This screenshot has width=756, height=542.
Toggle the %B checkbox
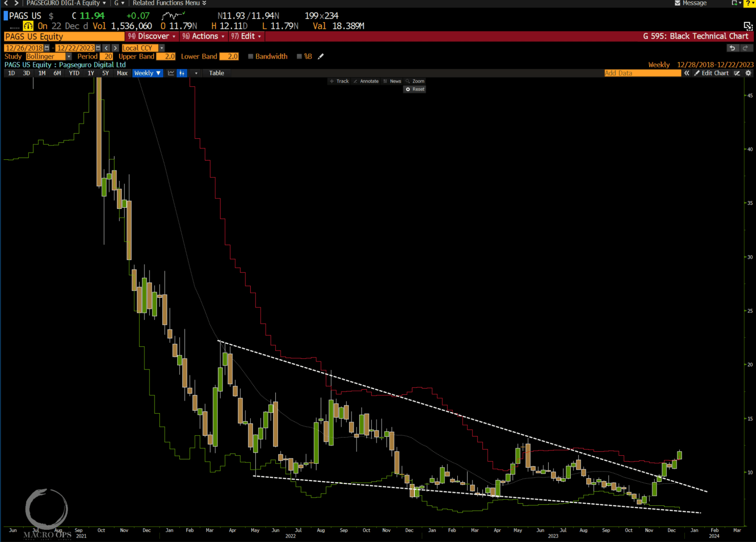[299, 56]
